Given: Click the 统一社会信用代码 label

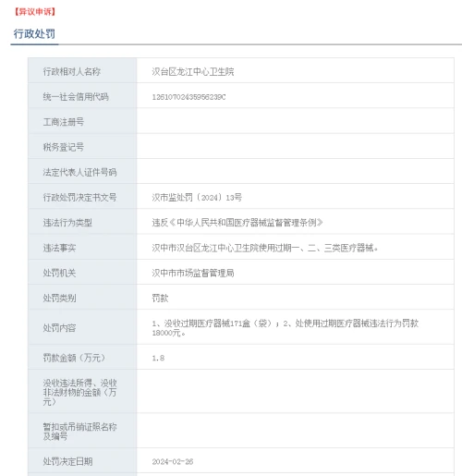Looking at the screenshot, I should tap(76, 97).
